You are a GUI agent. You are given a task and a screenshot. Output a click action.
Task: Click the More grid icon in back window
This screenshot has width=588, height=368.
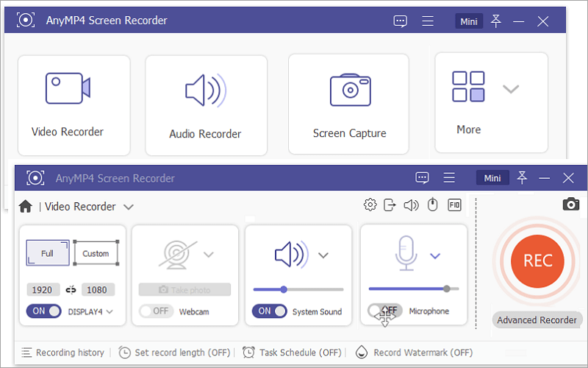tap(468, 86)
